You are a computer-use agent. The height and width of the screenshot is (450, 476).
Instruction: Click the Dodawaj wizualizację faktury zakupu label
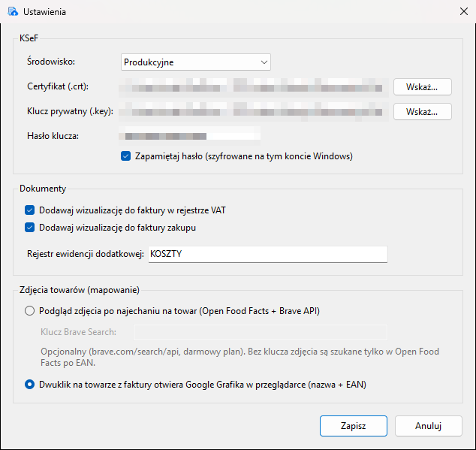coord(117,228)
